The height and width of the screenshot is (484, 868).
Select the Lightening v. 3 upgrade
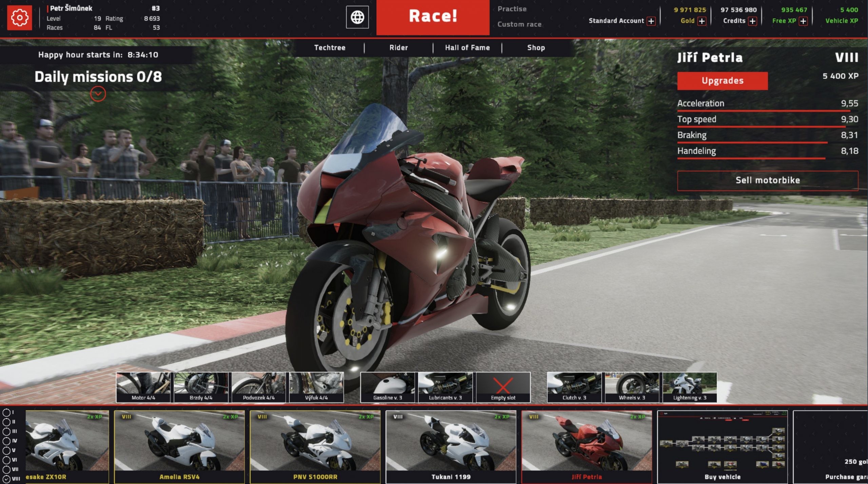(x=689, y=386)
